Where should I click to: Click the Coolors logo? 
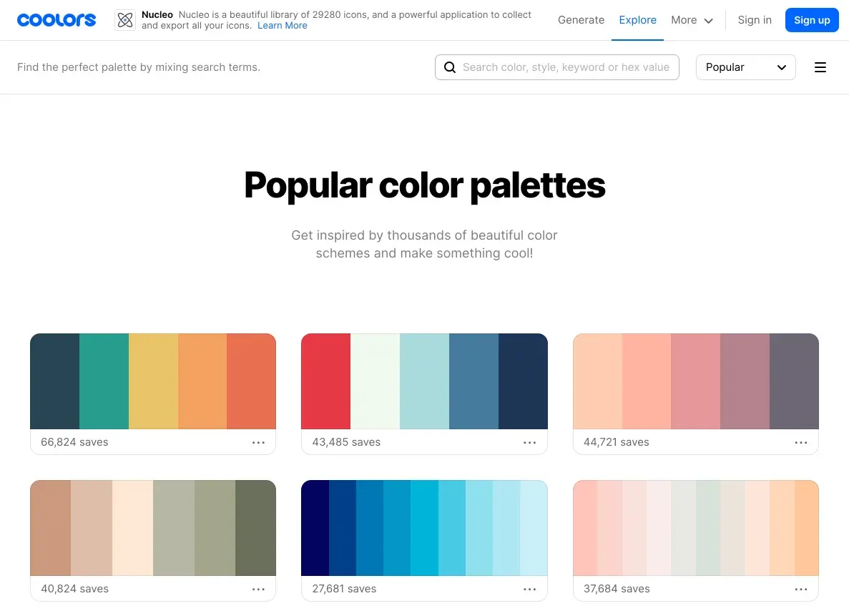(x=57, y=20)
